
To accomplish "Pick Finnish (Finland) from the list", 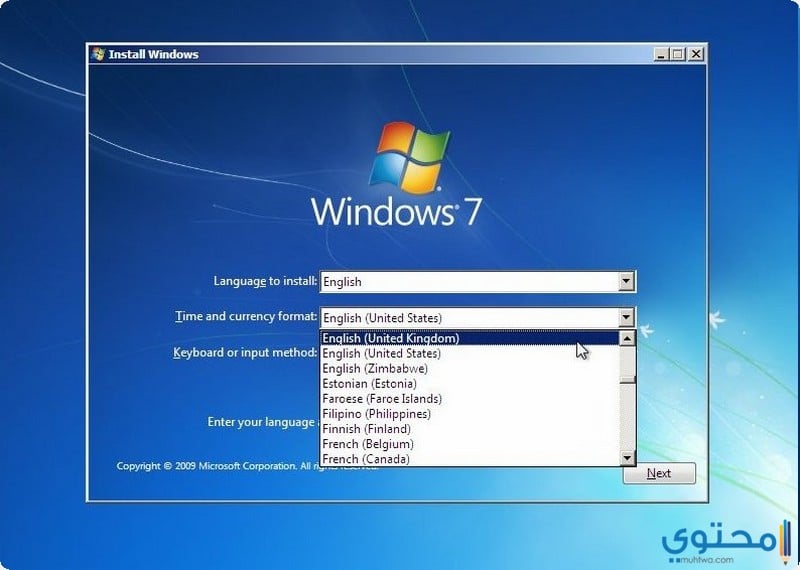I will click(470, 429).
